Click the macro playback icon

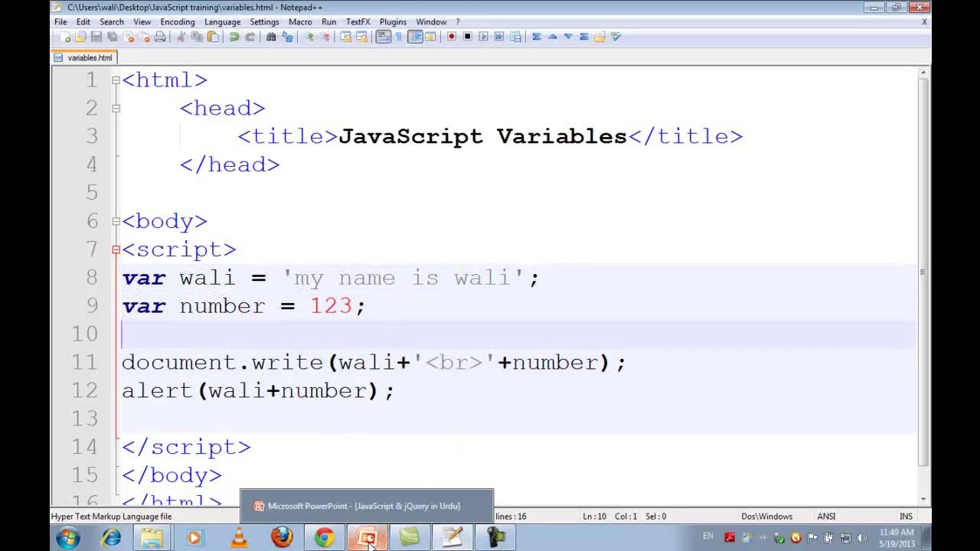click(483, 37)
